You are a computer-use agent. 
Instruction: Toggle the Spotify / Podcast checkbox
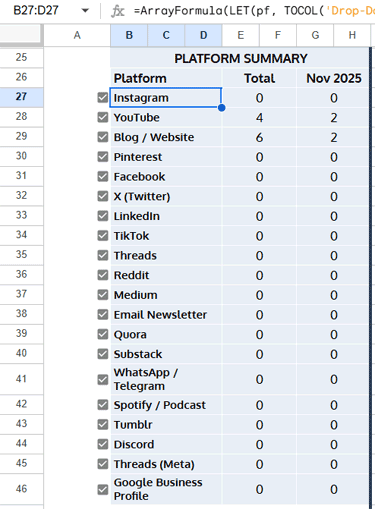(103, 405)
